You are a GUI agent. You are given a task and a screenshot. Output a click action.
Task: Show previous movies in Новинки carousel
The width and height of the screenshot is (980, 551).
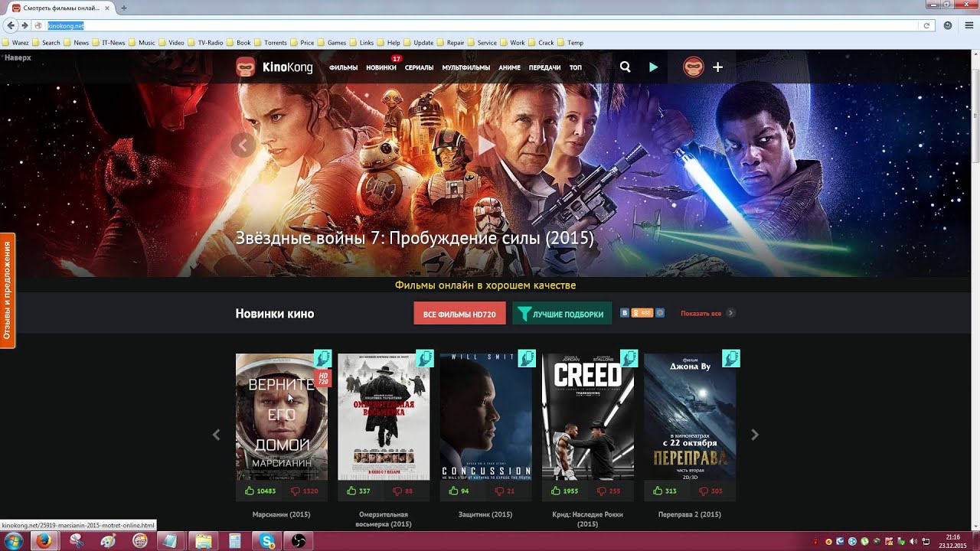pyautogui.click(x=216, y=435)
